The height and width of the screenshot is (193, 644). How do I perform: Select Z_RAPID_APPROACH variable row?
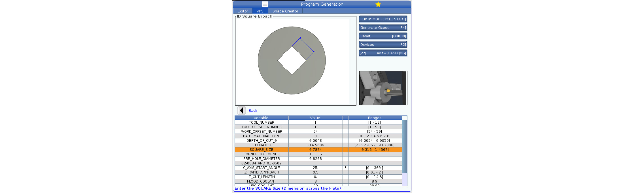(x=318, y=172)
